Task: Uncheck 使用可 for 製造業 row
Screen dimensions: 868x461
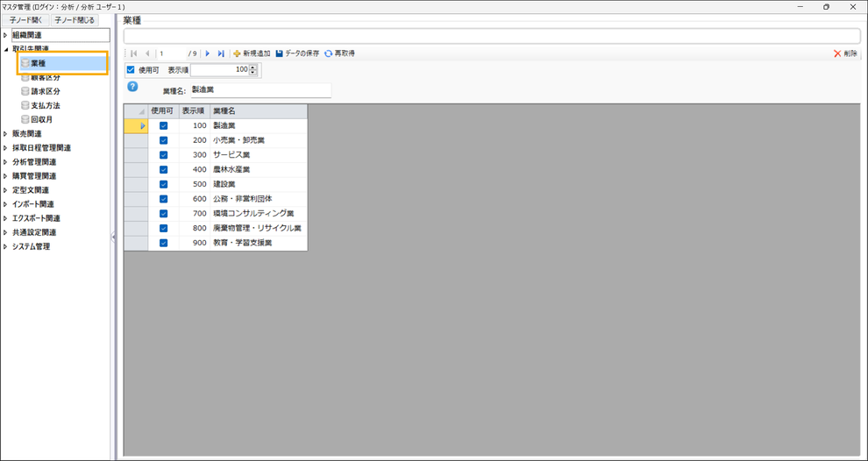Action: 163,125
